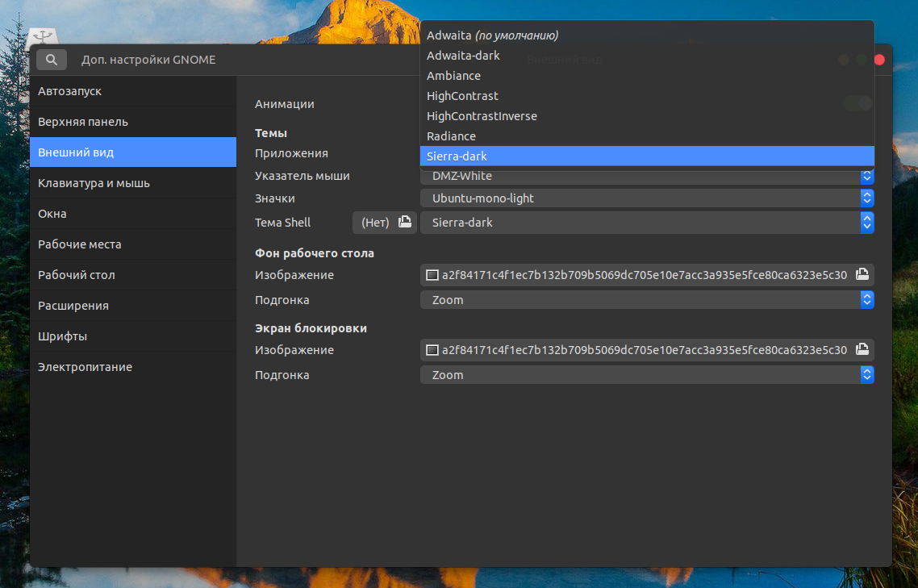Open Рабочие места section

(133, 244)
